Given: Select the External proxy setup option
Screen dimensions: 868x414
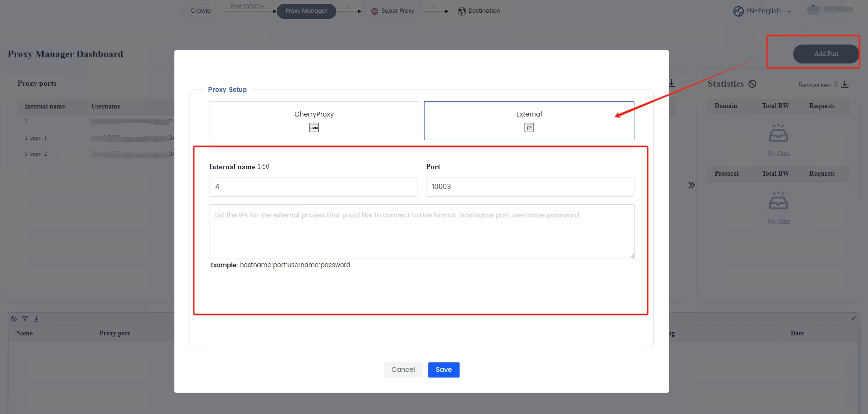Looking at the screenshot, I should click(529, 121).
